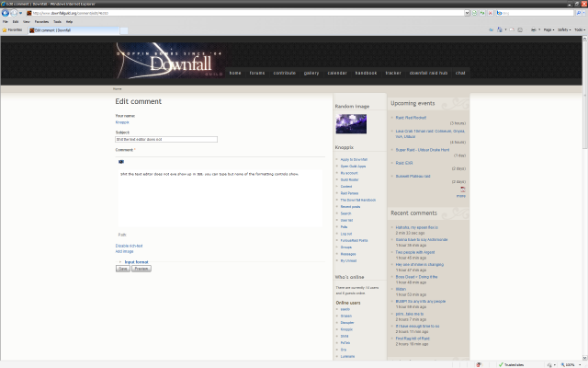This screenshot has height=368, width=588.
Task: Open the handbook nav link
Action: pyautogui.click(x=366, y=74)
